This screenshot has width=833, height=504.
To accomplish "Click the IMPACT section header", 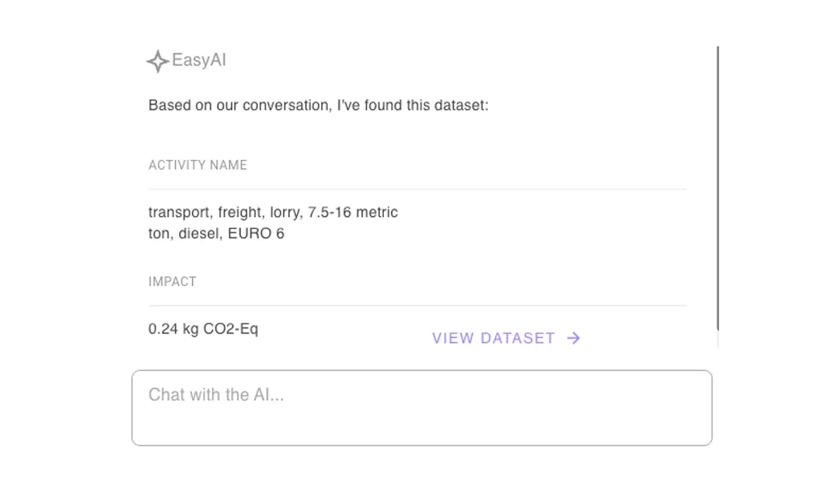I will coord(172,282).
